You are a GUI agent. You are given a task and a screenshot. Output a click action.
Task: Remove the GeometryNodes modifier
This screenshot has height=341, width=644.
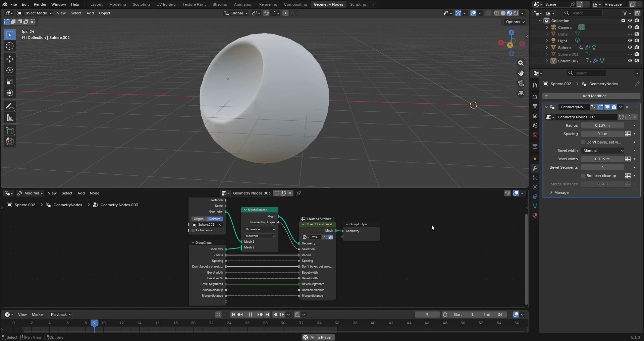[x=627, y=107]
